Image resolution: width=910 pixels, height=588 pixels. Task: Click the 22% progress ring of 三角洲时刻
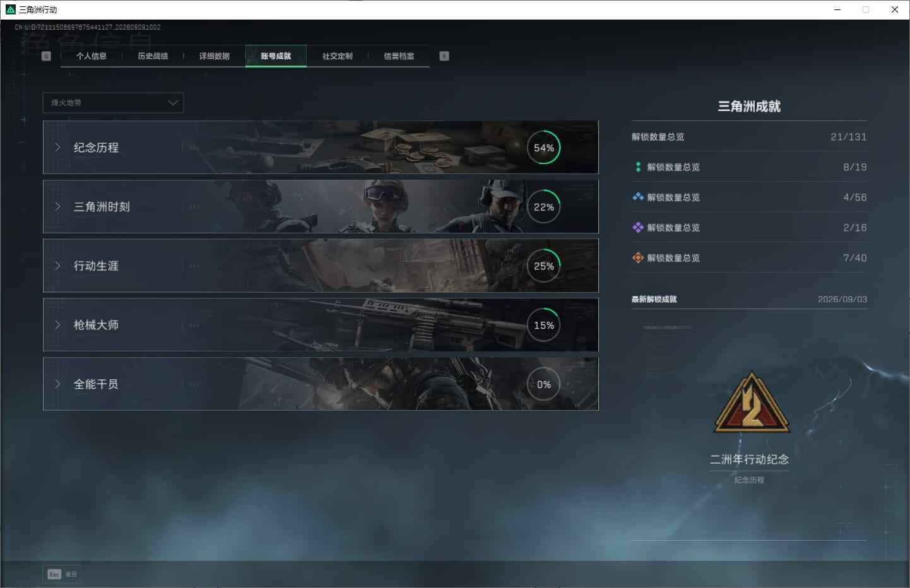coord(544,207)
